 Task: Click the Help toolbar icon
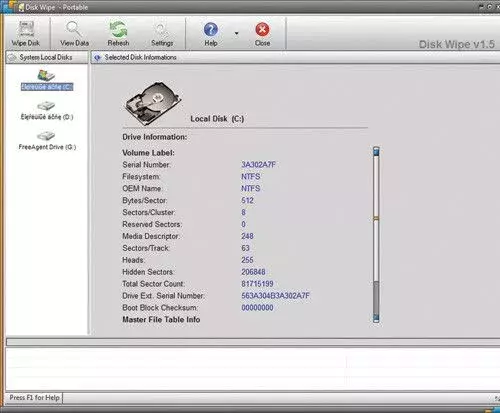click(x=211, y=34)
